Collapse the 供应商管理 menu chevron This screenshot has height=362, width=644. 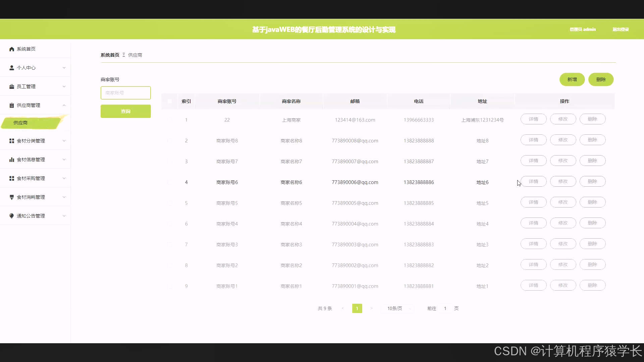[x=64, y=105]
